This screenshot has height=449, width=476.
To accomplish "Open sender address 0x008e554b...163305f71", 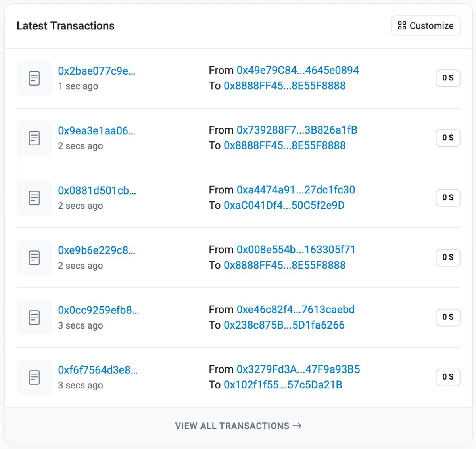I will [296, 250].
